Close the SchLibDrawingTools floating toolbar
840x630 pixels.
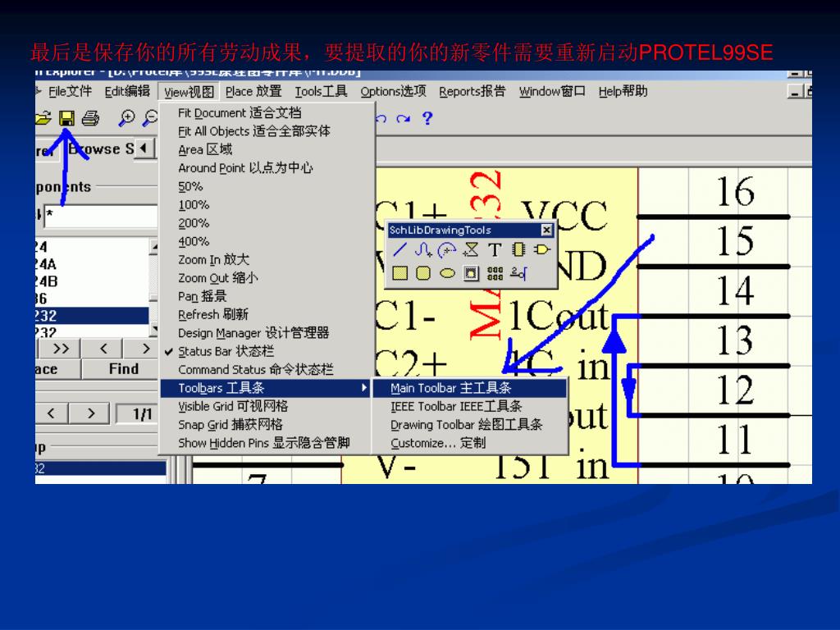(546, 230)
